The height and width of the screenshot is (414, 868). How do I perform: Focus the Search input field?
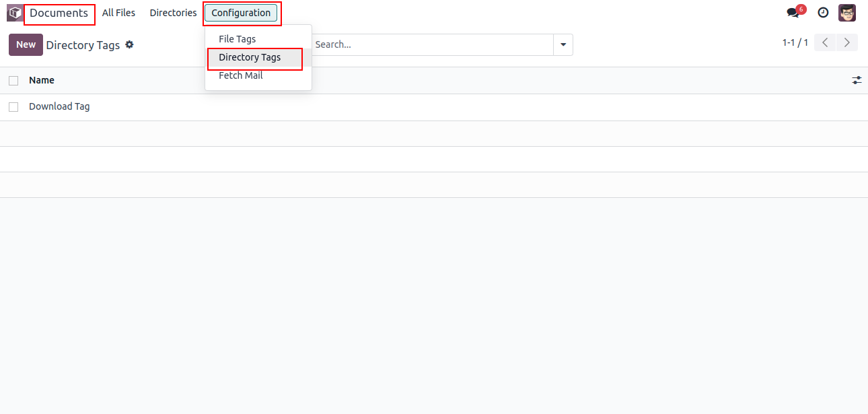pos(433,45)
